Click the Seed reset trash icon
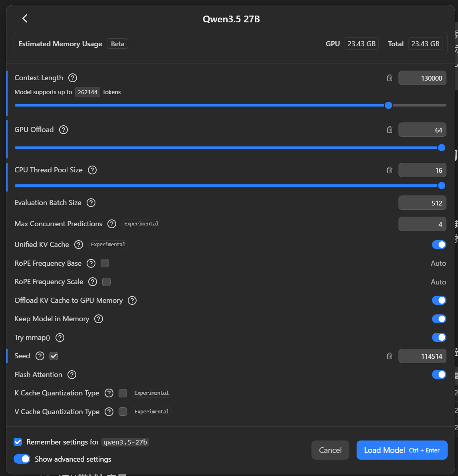The width and height of the screenshot is (458, 476). [390, 356]
